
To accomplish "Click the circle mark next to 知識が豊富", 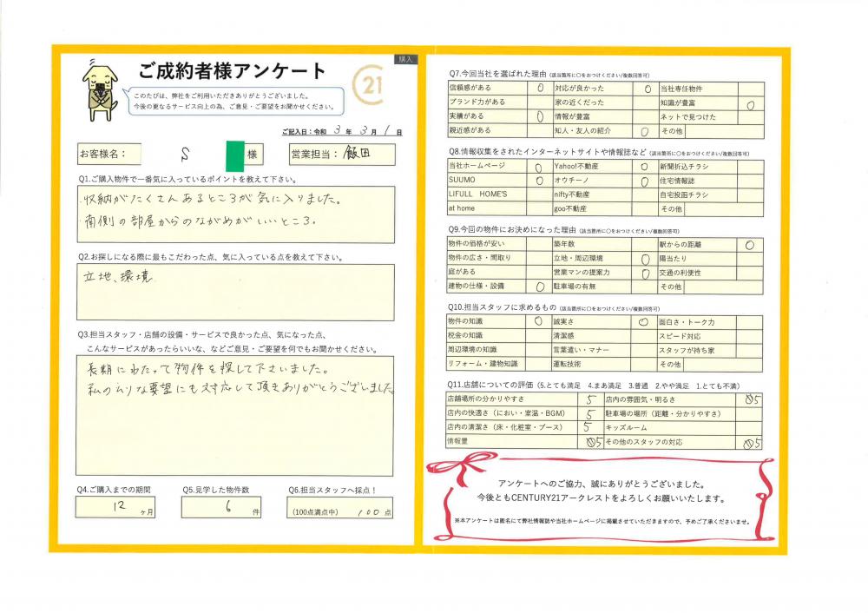I will (x=750, y=102).
